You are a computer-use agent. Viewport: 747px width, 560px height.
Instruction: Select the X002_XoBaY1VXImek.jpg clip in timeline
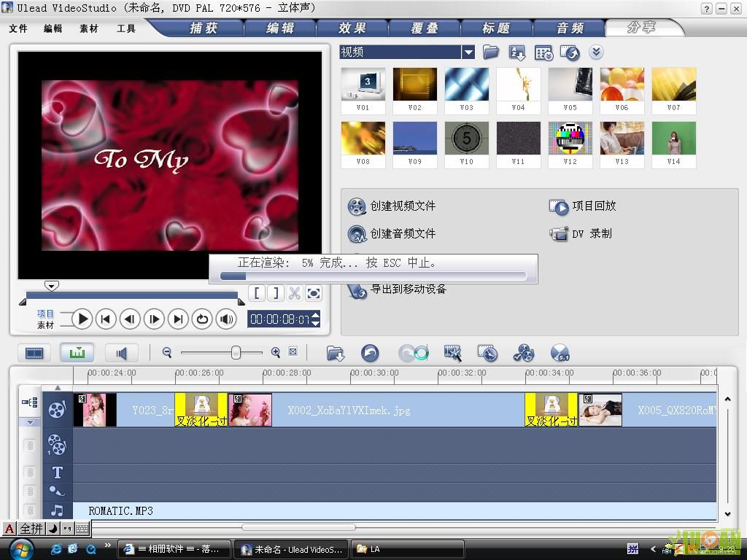pyautogui.click(x=376, y=410)
